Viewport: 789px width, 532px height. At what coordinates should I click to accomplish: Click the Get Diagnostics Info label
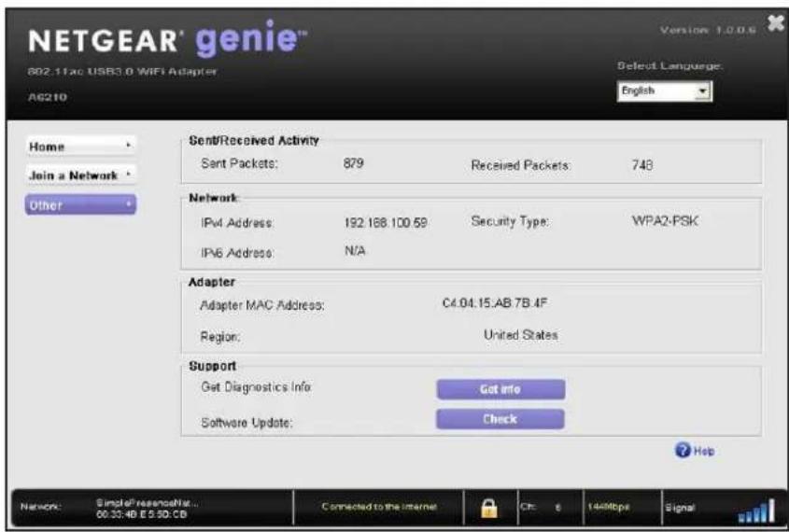coord(256,386)
